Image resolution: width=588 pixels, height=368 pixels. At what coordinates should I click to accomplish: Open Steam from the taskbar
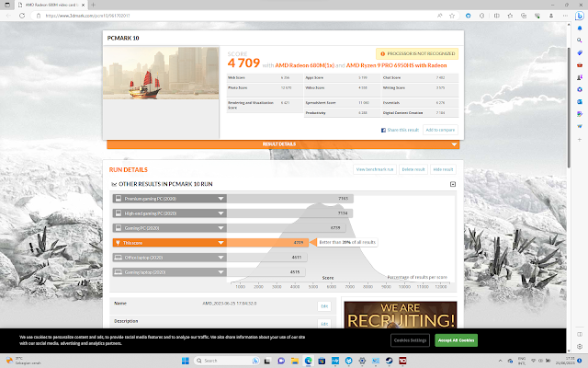click(x=389, y=361)
